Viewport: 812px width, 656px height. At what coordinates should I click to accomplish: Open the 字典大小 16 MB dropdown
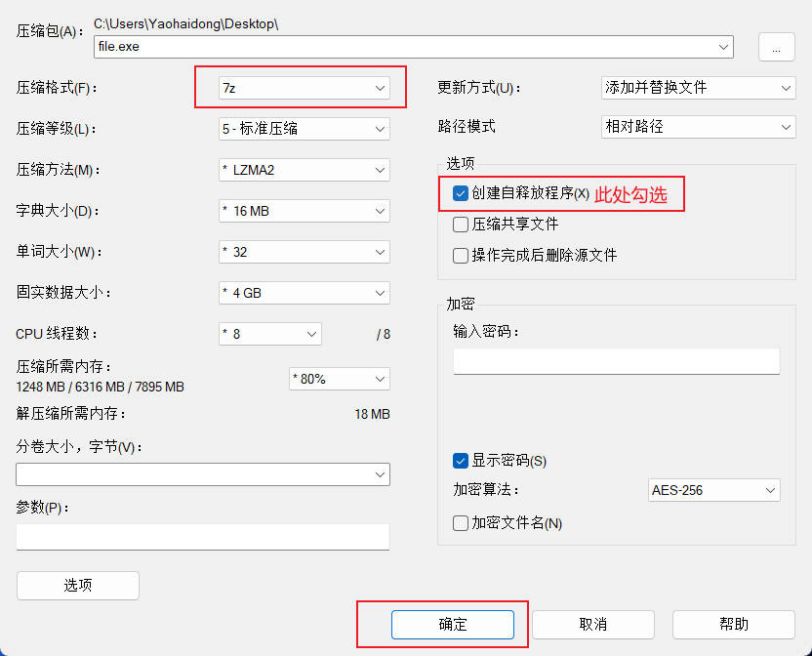304,211
